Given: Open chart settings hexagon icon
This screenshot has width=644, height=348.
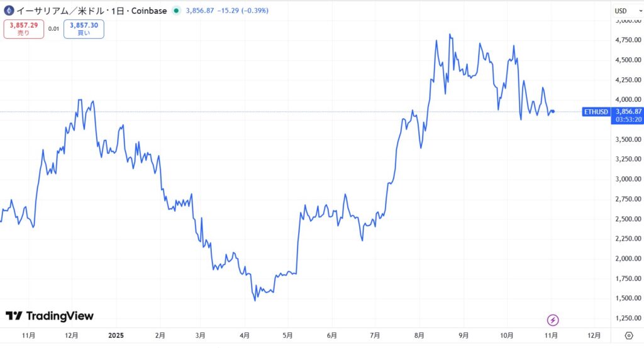Looking at the screenshot, I should click(628, 336).
